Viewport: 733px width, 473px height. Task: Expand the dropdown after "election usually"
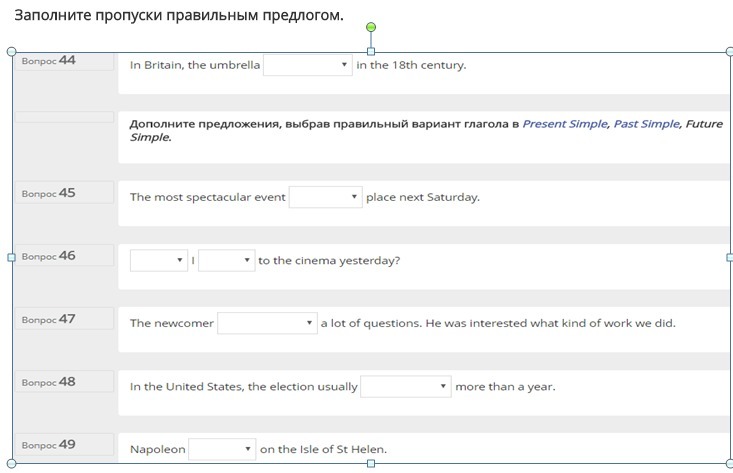coord(406,386)
